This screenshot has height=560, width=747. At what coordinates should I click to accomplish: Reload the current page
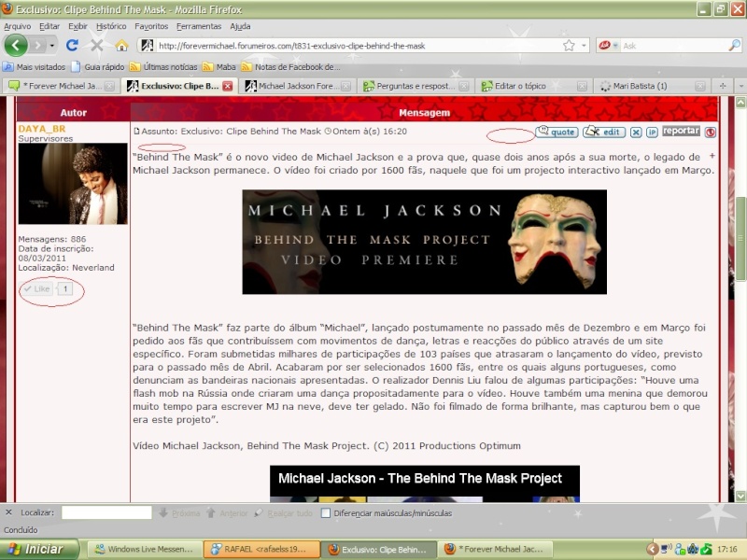72,45
